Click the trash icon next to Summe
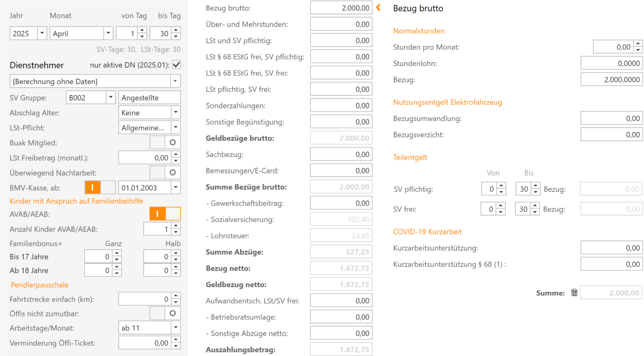This screenshot has width=644, height=356. click(x=574, y=292)
